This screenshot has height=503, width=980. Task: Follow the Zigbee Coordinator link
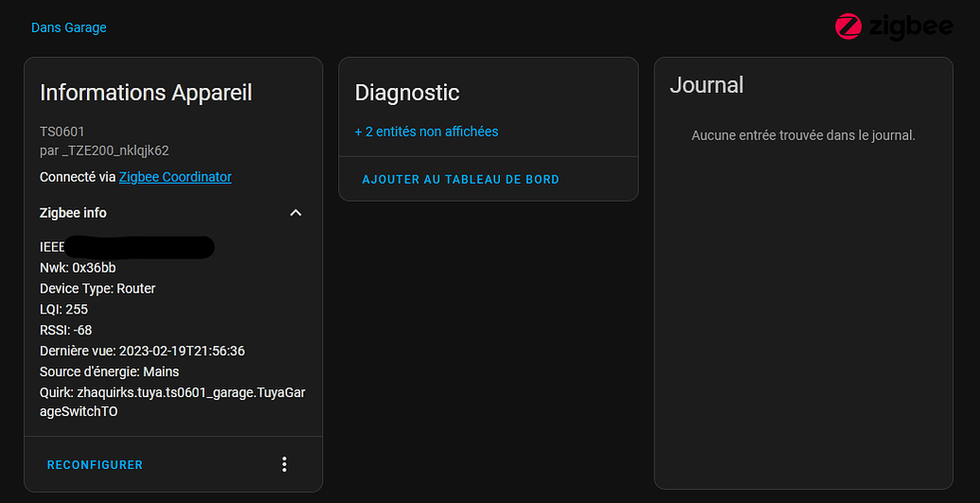tap(175, 177)
